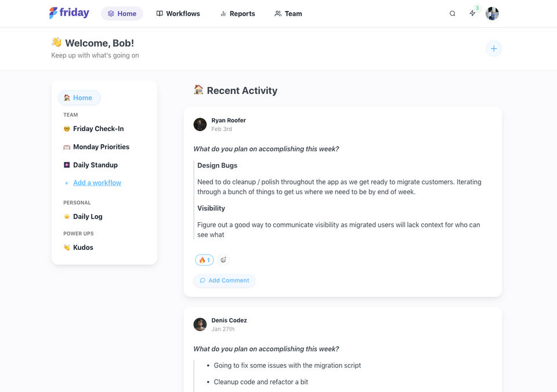Click the Jan 27th date

tap(223, 329)
